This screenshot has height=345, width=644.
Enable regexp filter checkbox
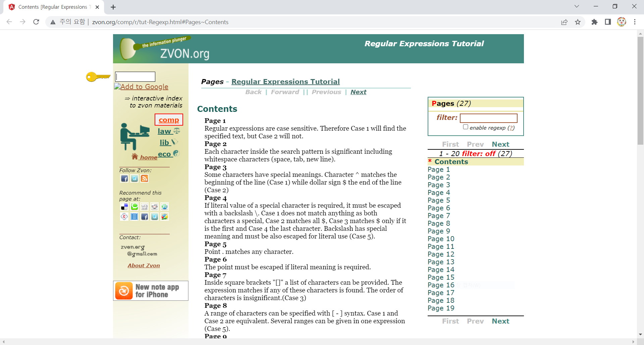pos(466,127)
